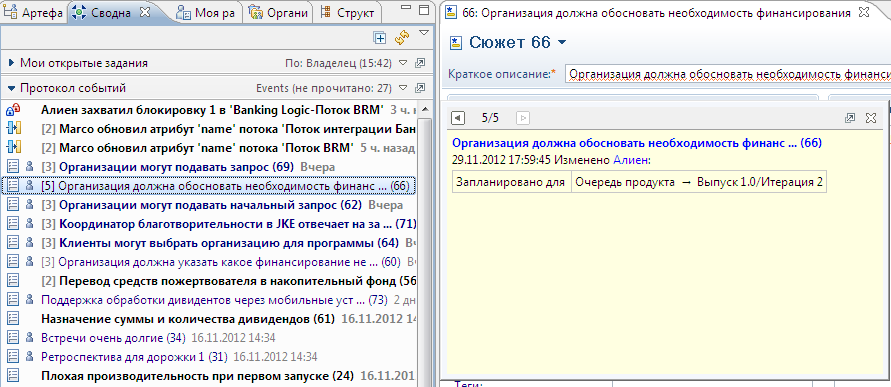Click person icon on row (73)
The width and height of the screenshot is (891, 387).
(30, 299)
